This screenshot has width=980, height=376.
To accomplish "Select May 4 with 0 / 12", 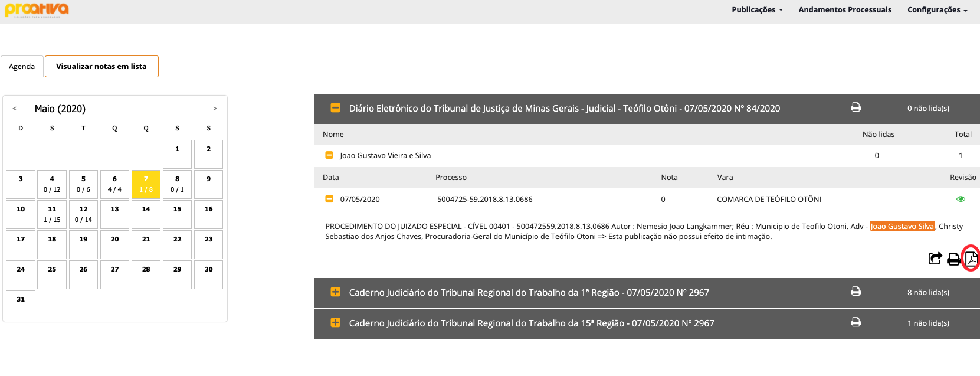I will 52,184.
